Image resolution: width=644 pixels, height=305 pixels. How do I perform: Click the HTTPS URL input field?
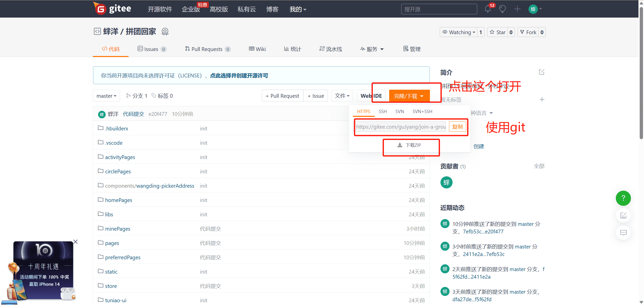pos(400,127)
